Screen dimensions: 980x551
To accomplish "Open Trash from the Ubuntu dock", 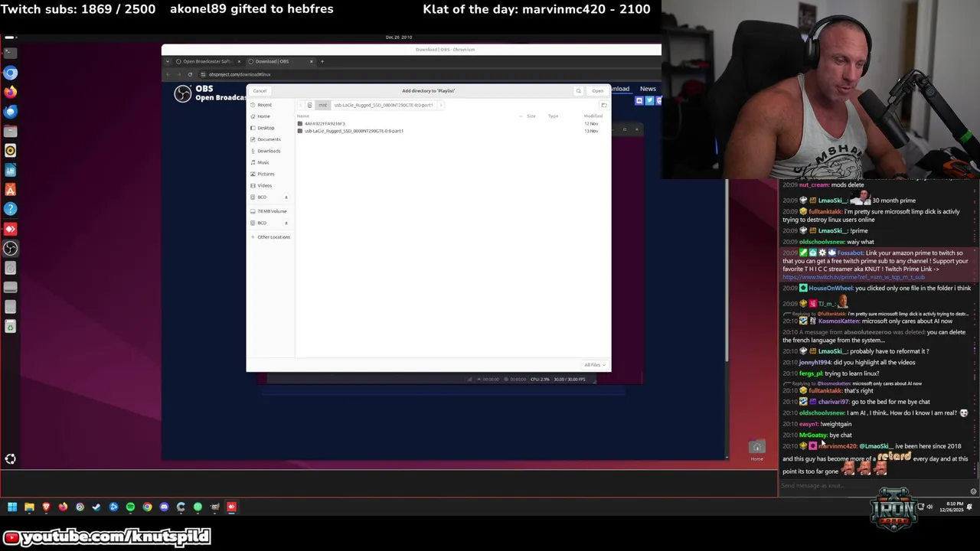I will tap(10, 327).
